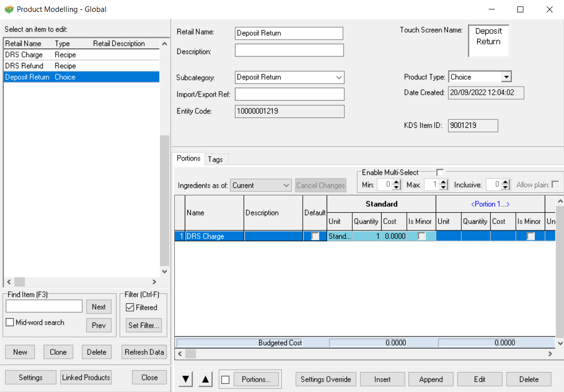Image resolution: width=564 pixels, height=392 pixels.
Task: Click the move item up arrow button
Action: pos(206,380)
